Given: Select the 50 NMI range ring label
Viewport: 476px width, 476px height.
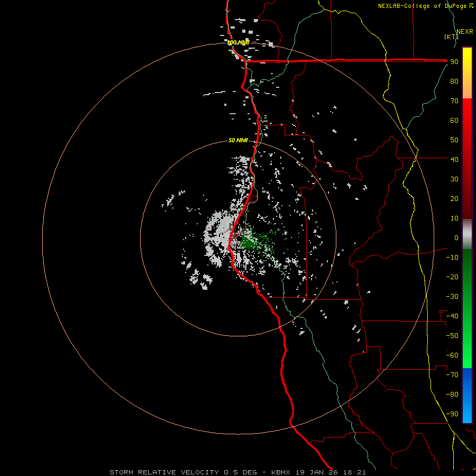Looking at the screenshot, I should pyautogui.click(x=238, y=140).
